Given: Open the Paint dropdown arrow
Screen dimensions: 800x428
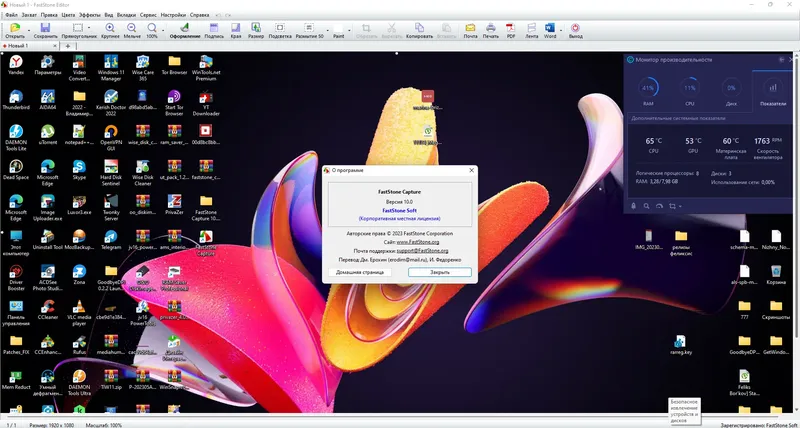Looking at the screenshot, I should (349, 29).
